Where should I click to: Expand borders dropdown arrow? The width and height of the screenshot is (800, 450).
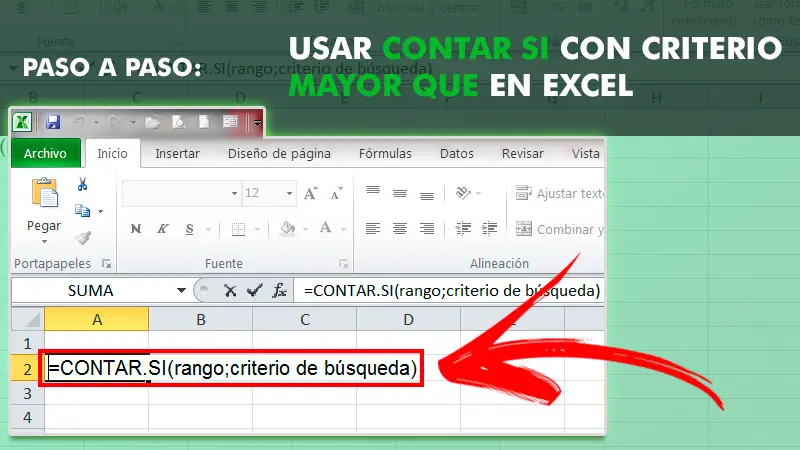257,230
